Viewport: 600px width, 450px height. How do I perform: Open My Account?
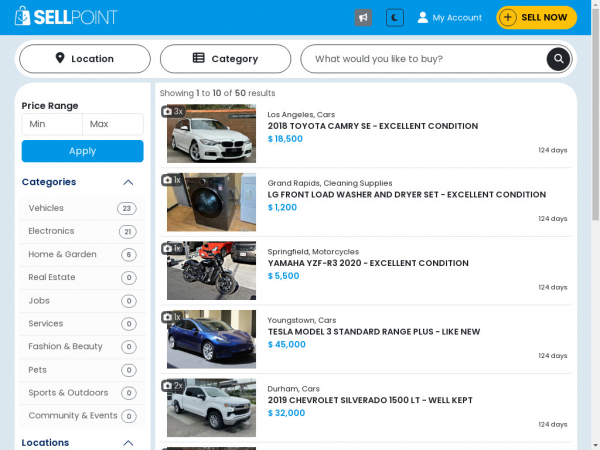(450, 18)
